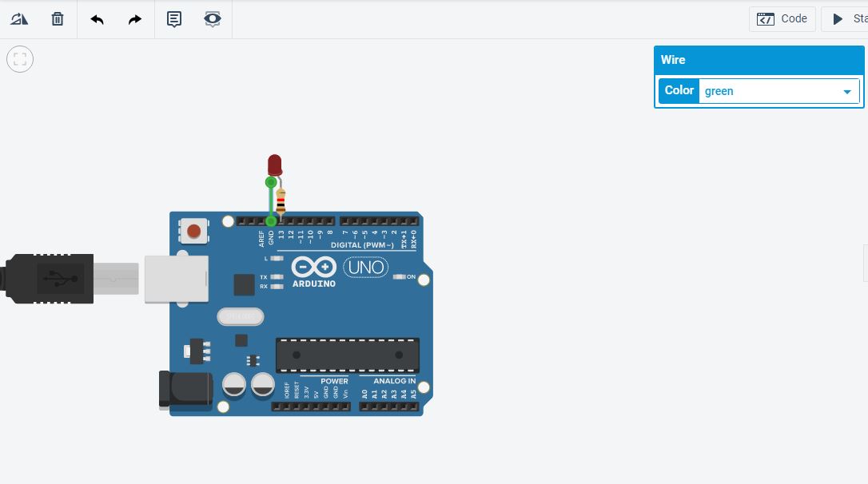Screen dimensions: 868x484
Task: Click the 5V power pin header
Action: pyautogui.click(x=316, y=407)
